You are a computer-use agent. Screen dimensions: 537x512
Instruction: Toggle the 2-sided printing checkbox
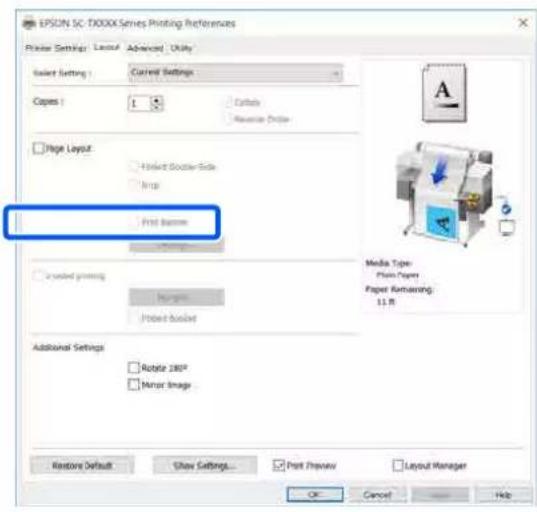pos(38,276)
